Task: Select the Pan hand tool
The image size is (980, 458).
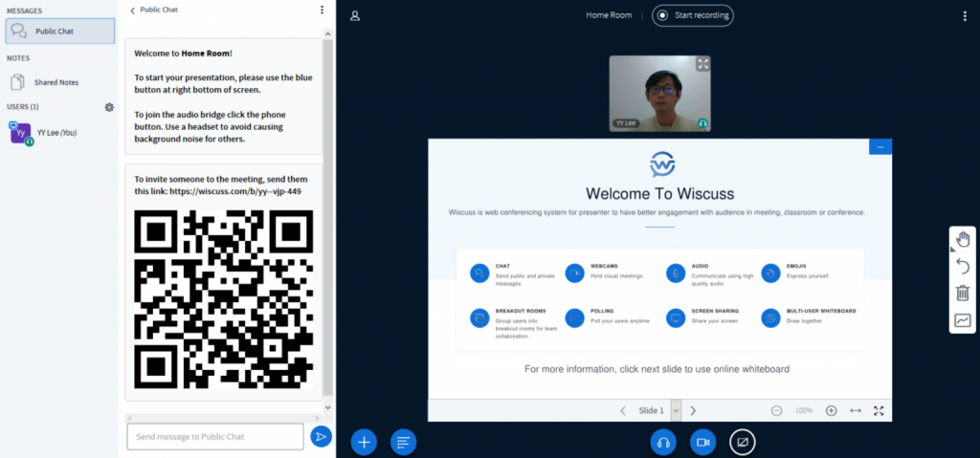Action: (x=963, y=239)
